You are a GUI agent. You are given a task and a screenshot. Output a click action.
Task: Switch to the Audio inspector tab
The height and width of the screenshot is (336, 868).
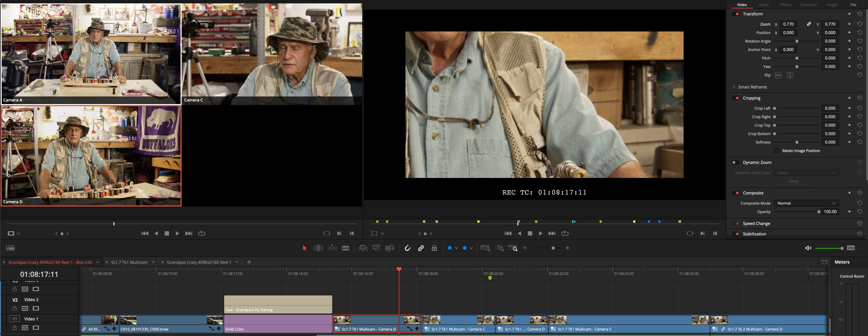tap(763, 5)
